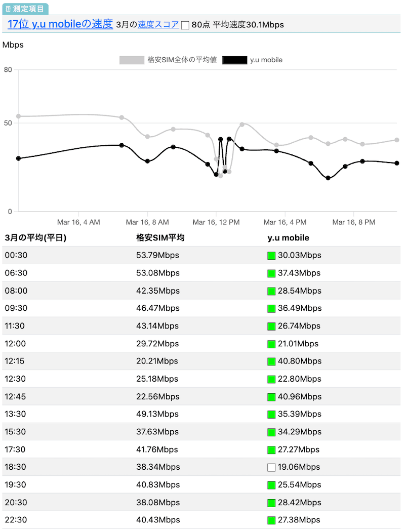Click the 格安SIM平均 column header
Screen dimensions: 405x532
(x=160, y=238)
